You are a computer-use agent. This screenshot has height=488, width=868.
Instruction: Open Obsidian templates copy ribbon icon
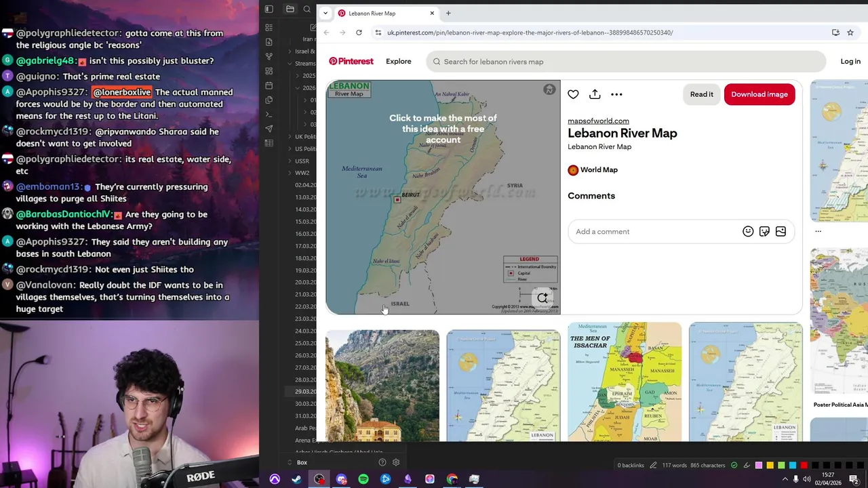[x=269, y=100]
